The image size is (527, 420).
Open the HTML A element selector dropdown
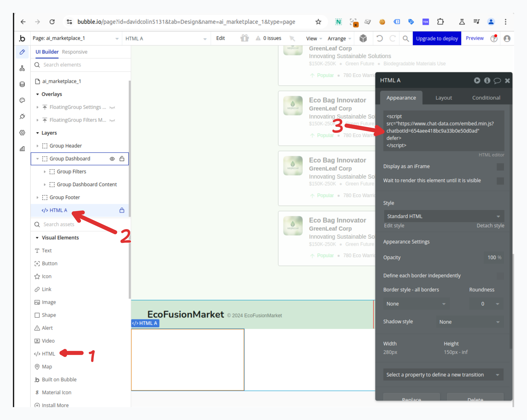pos(166,38)
